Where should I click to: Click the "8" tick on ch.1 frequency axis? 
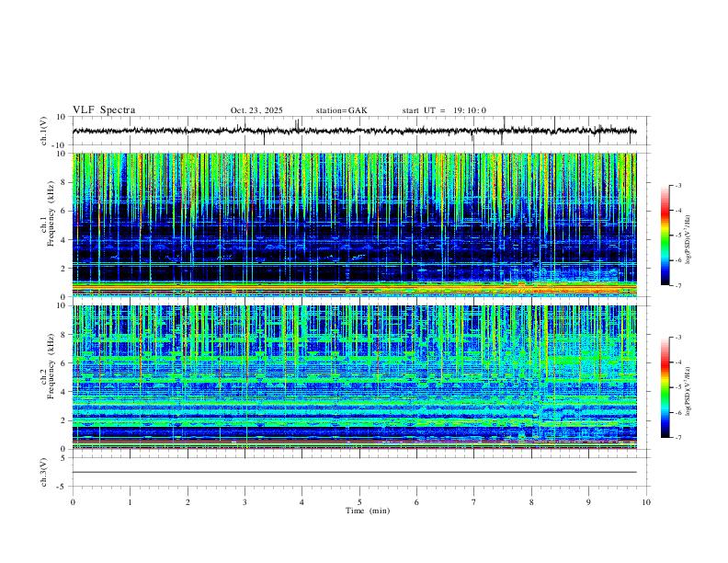64,182
